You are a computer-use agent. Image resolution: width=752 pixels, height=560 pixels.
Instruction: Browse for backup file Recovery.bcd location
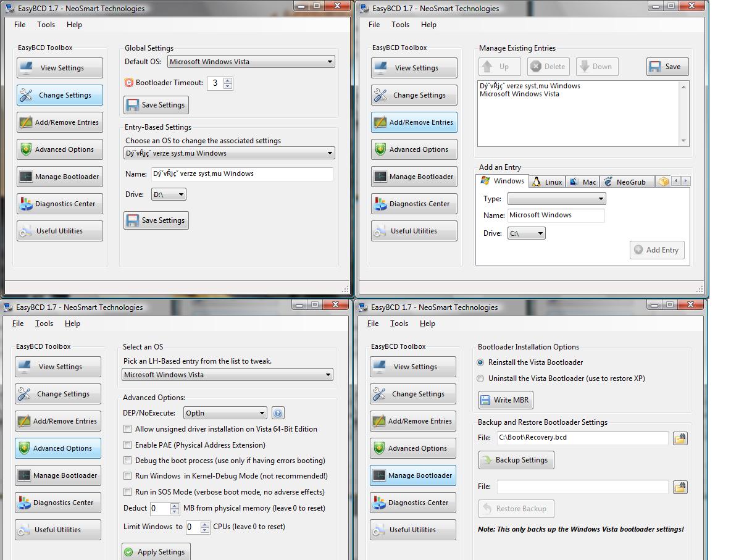coord(680,438)
